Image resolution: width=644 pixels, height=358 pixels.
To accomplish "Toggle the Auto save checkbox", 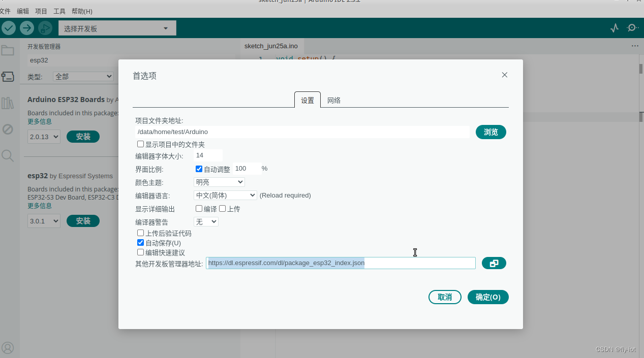I will [x=141, y=243].
